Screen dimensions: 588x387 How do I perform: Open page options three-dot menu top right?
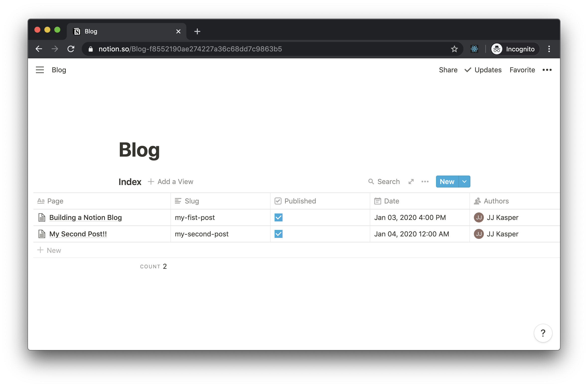pos(547,70)
